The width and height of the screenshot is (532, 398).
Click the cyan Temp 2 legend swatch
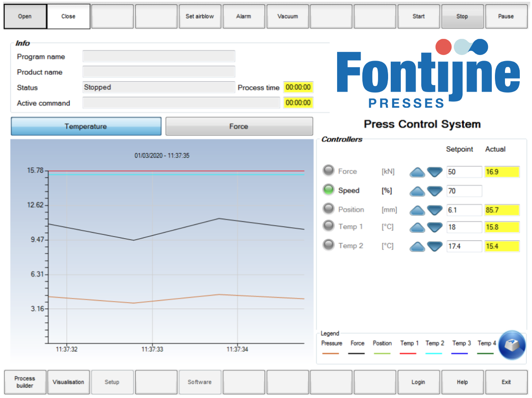(x=434, y=353)
